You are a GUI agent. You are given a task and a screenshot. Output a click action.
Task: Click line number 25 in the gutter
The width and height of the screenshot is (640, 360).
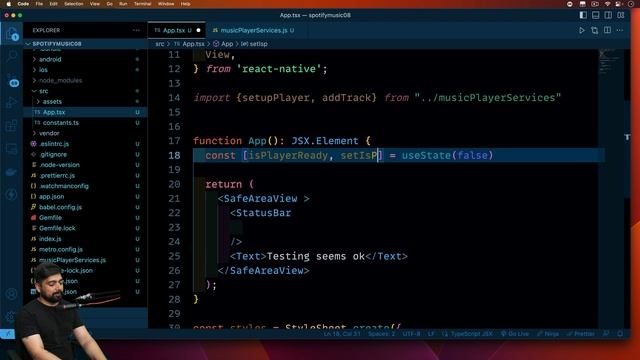174,256
